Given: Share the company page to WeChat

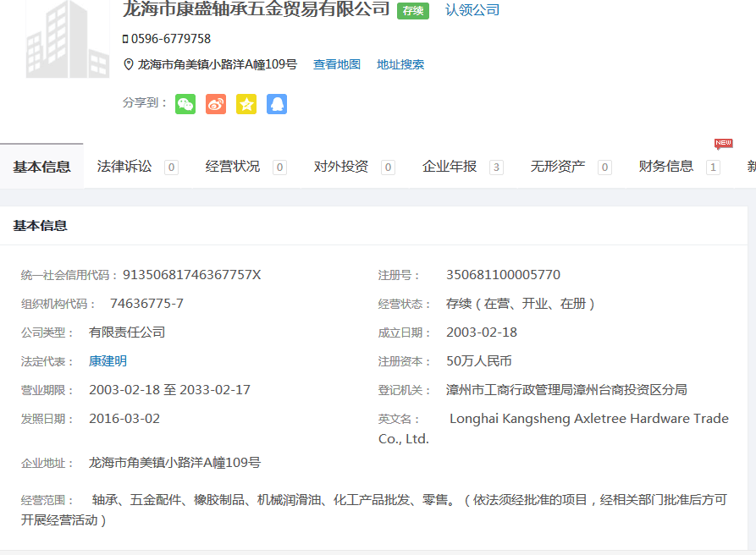Looking at the screenshot, I should coord(185,104).
